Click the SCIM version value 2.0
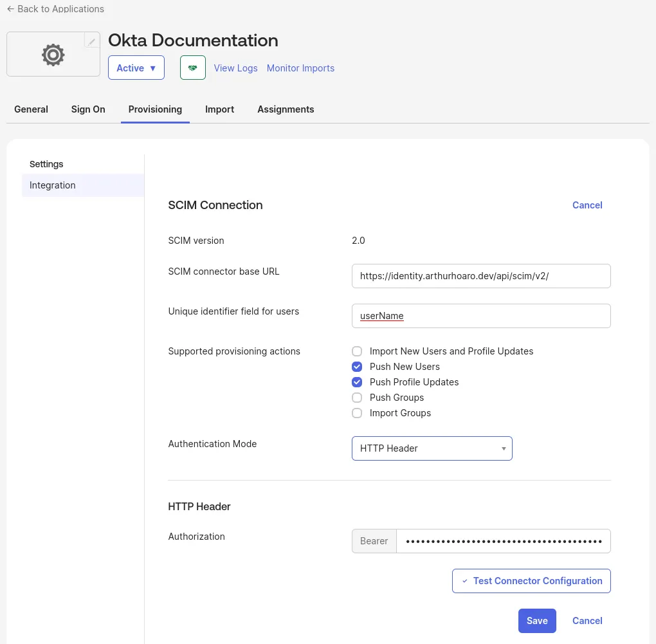 coord(358,241)
